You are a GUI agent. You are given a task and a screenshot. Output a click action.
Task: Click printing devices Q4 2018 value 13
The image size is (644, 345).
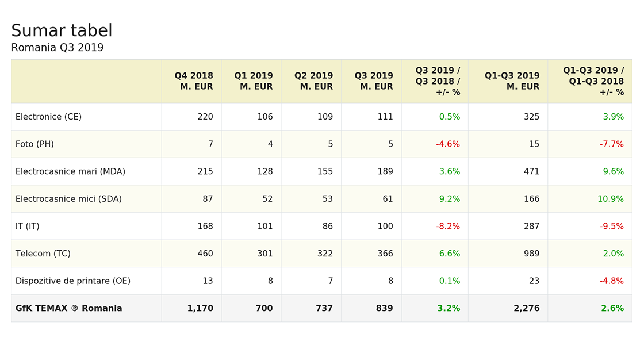[x=208, y=281]
